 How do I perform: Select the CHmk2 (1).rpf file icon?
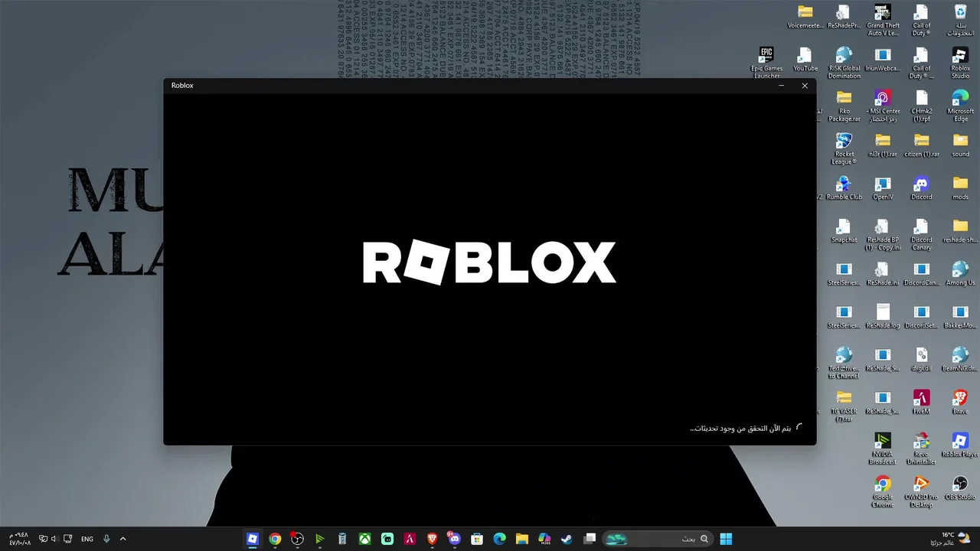[922, 106]
